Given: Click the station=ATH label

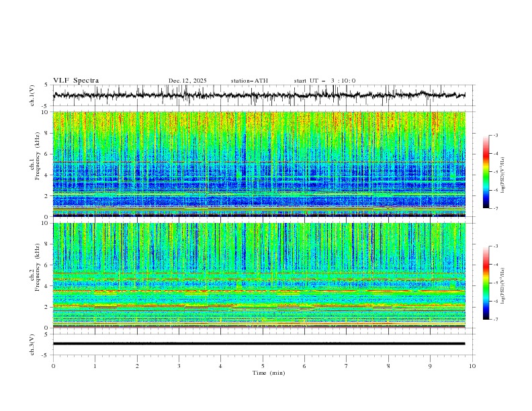Looking at the screenshot, I should [x=249, y=81].
